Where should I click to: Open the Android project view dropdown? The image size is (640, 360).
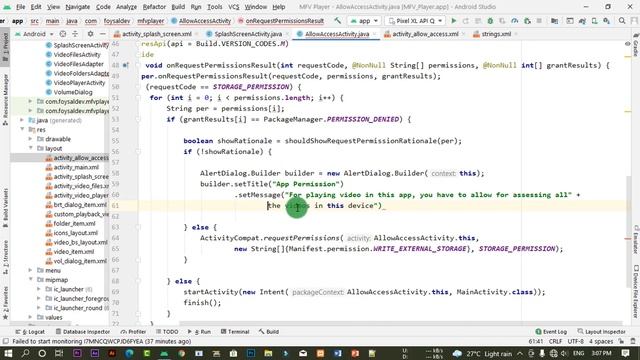pos(34,34)
